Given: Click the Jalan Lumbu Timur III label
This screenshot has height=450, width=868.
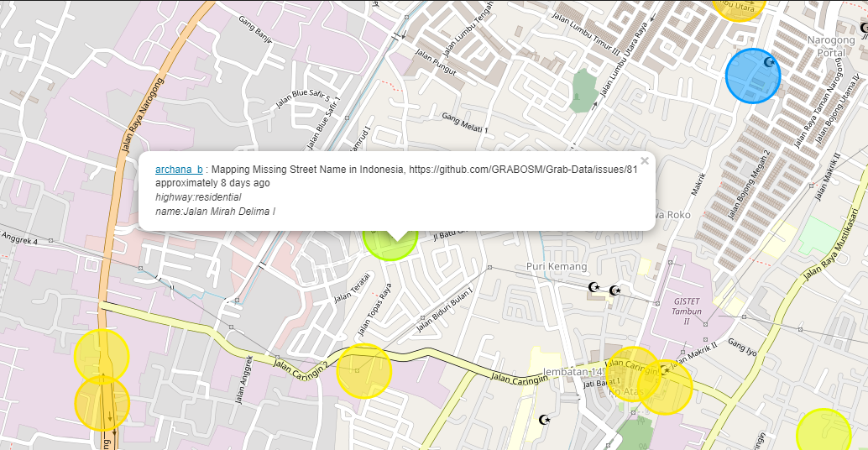Looking at the screenshot, I should coord(586,34).
